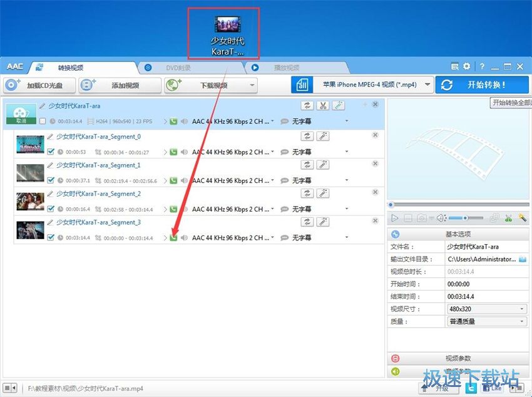Screen dimensions: 532x397
Task: Click the scissors clip icon on main video row
Action: tap(323, 106)
